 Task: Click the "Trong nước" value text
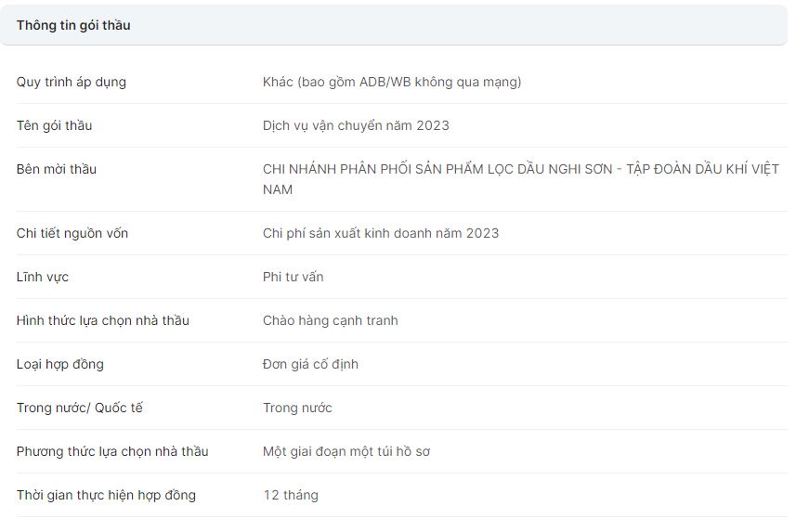click(x=297, y=408)
